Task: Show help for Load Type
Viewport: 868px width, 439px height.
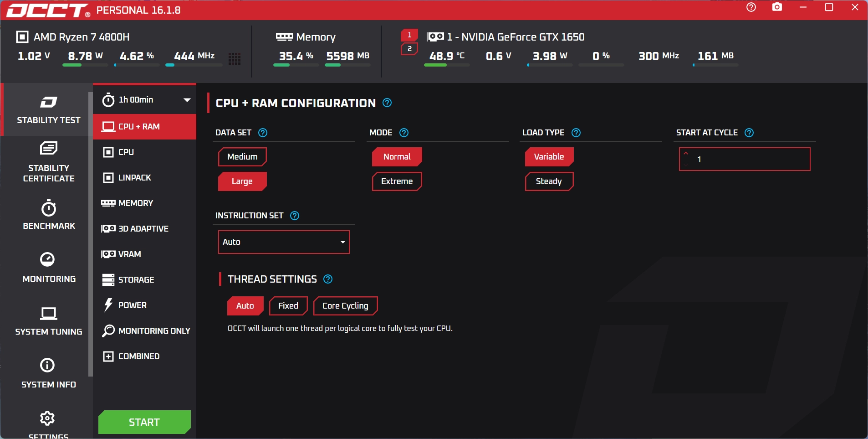Action: point(576,133)
